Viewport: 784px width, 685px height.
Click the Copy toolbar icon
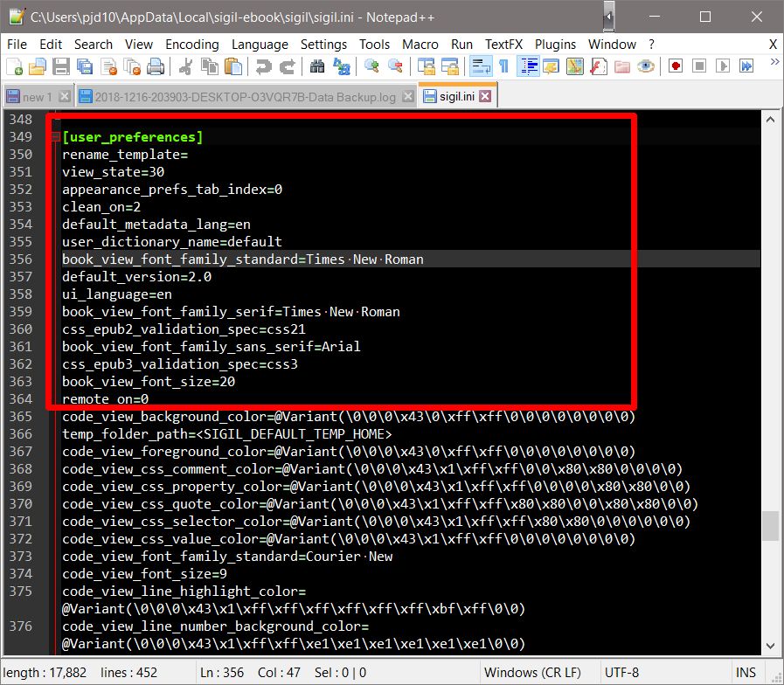[210, 66]
